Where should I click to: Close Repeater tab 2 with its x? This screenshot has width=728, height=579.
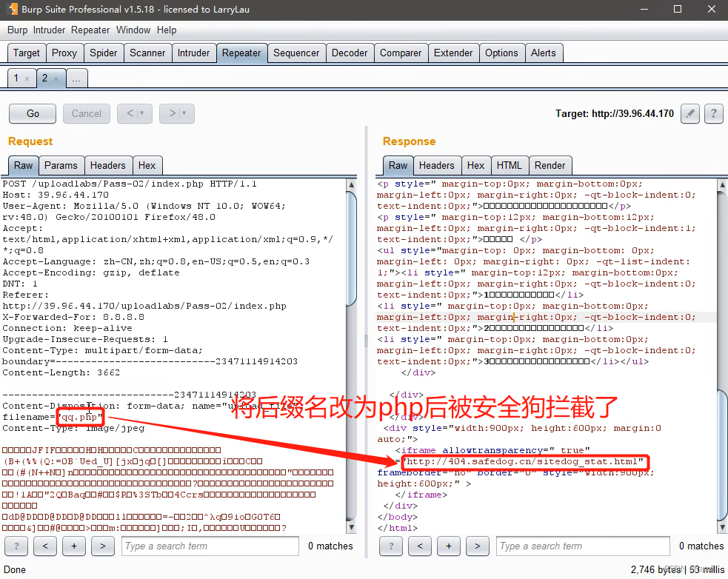tap(56, 78)
